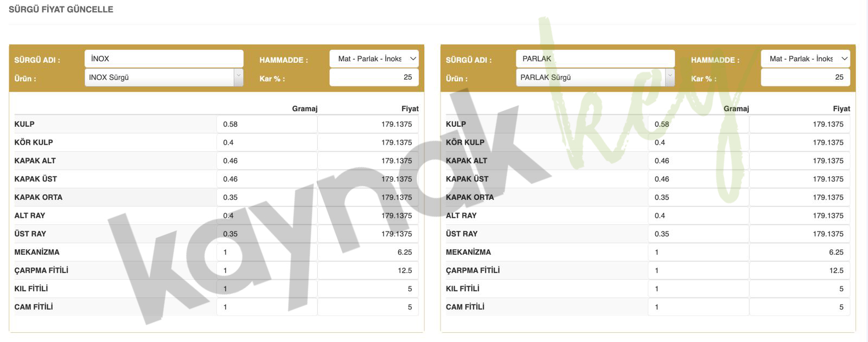This screenshot has width=868, height=342.
Task: Click the SÜRGÜ ADI field containing PARLAK
Action: click(x=595, y=59)
